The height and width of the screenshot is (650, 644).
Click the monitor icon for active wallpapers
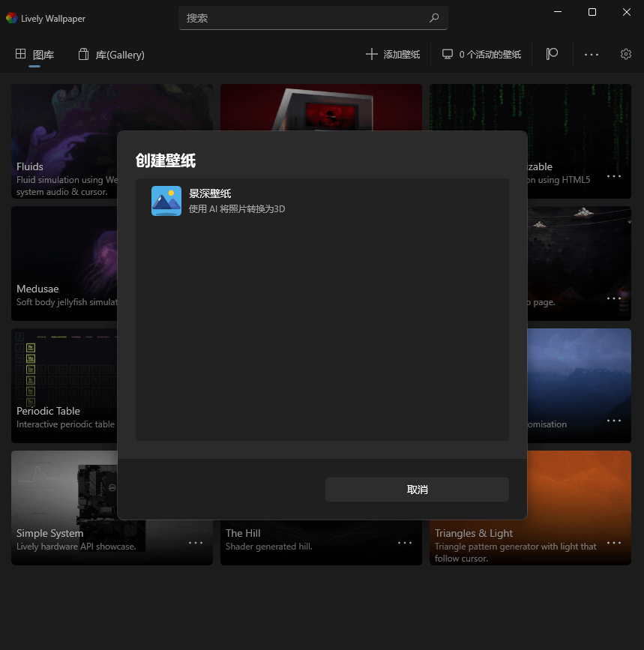coord(448,54)
